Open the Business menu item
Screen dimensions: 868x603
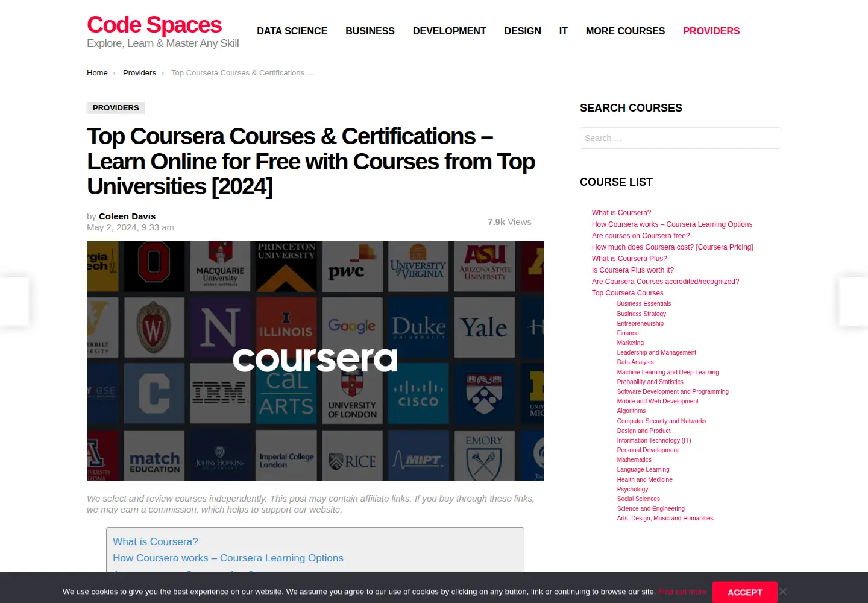coord(370,31)
